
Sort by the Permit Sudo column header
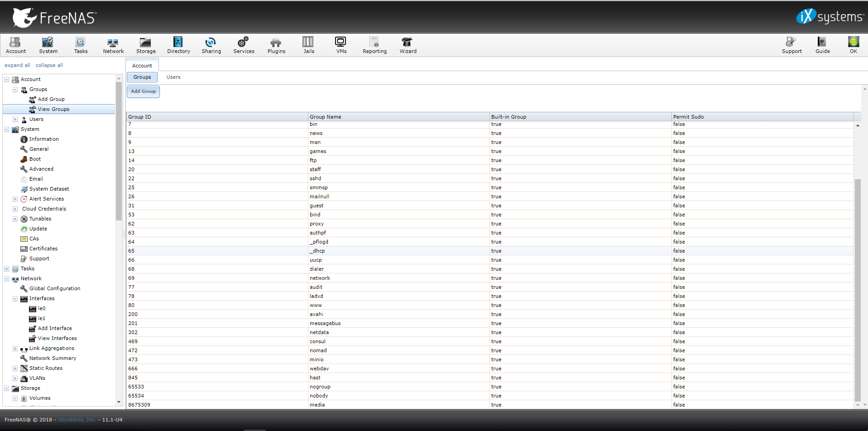[762, 117]
